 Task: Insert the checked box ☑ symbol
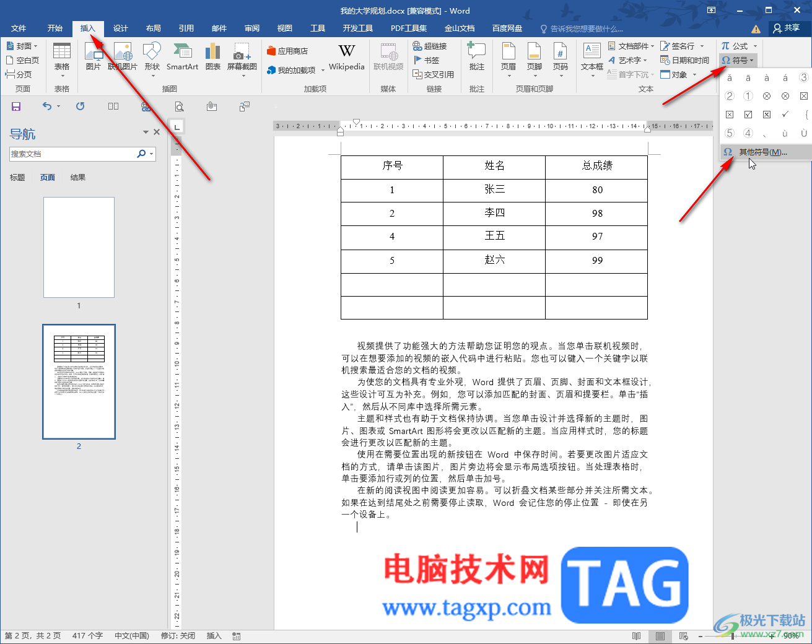click(x=748, y=115)
